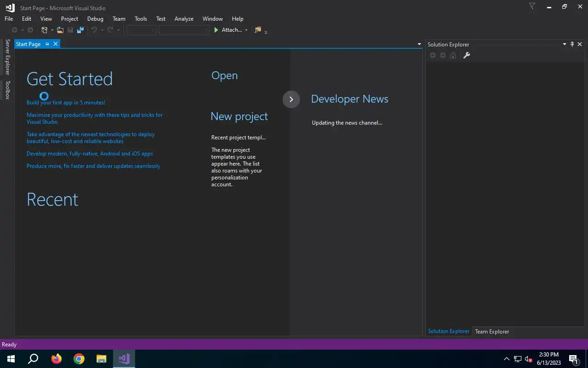Viewport: 588px width, 368px height.
Task: Click the Redo toolbar icon
Action: pyautogui.click(x=110, y=30)
